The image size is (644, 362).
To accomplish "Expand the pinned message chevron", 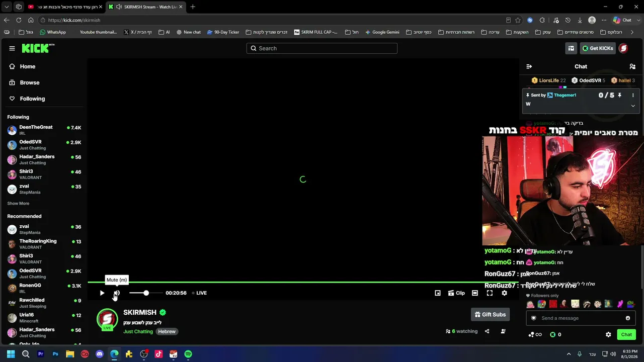I will [x=633, y=106].
